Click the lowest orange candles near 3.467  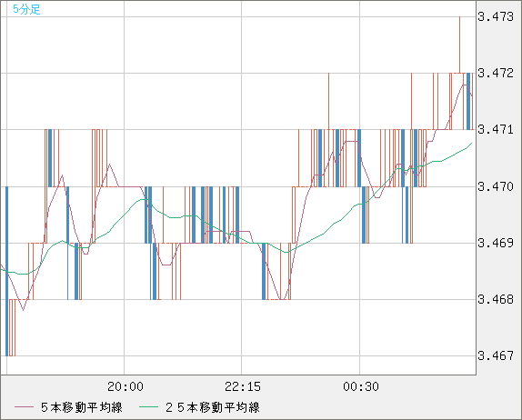[13, 328]
